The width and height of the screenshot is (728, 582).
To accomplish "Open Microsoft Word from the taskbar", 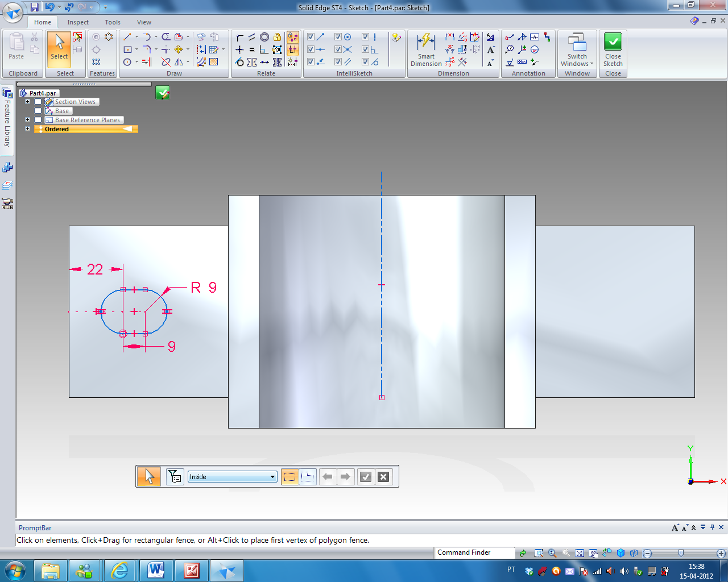I will click(156, 570).
